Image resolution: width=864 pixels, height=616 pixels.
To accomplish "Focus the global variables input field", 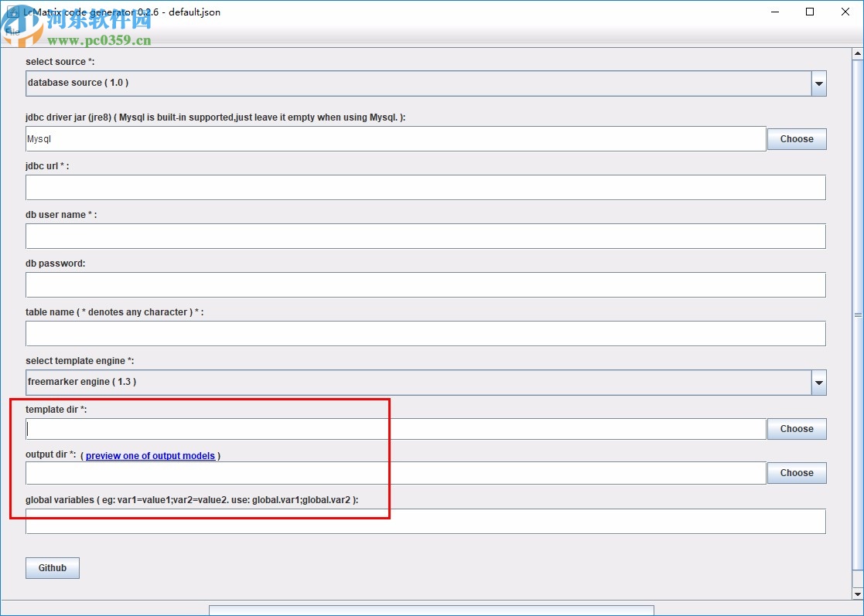I will [425, 521].
